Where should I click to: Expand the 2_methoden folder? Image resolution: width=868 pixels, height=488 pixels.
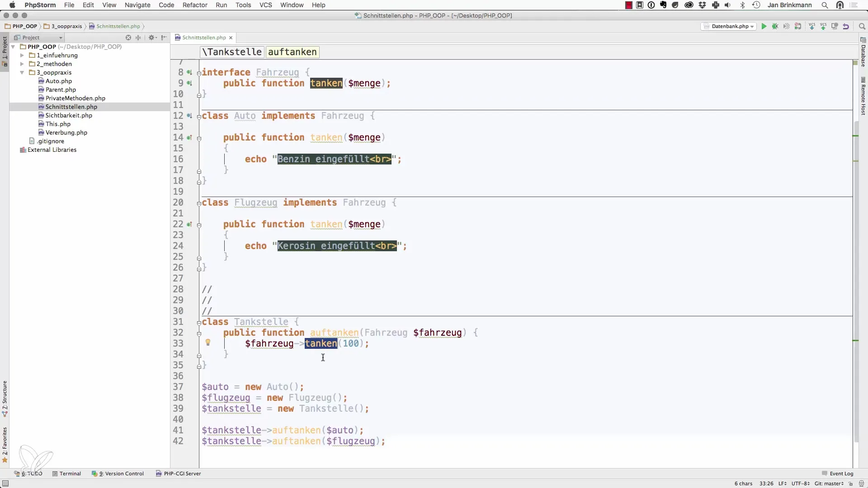pyautogui.click(x=22, y=64)
